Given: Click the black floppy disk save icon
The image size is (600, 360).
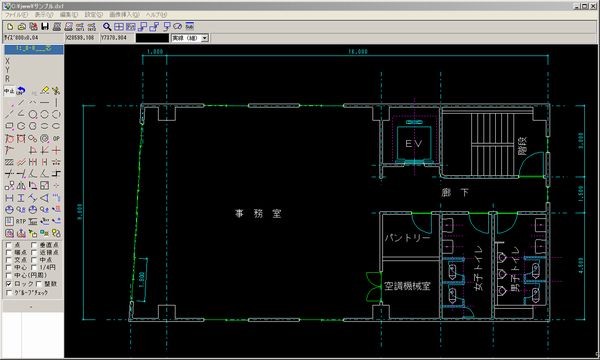Looking at the screenshot, I should point(45,26).
